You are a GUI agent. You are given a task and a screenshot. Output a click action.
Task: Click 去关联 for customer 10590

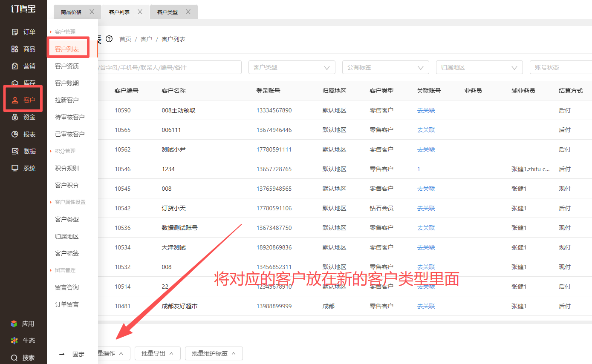click(426, 110)
